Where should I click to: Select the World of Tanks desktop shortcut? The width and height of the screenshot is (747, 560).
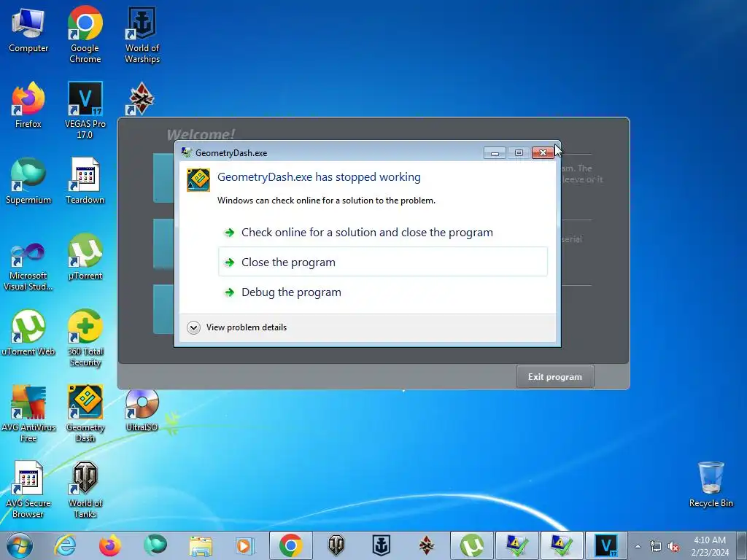pyautogui.click(x=85, y=489)
